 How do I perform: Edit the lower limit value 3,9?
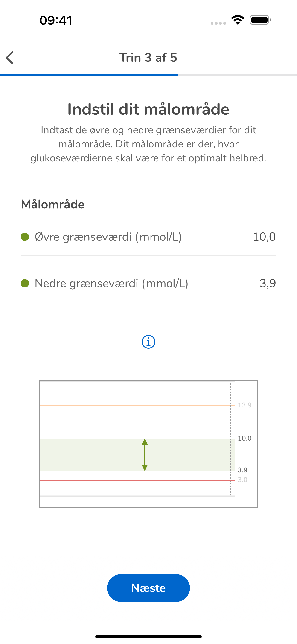268,283
